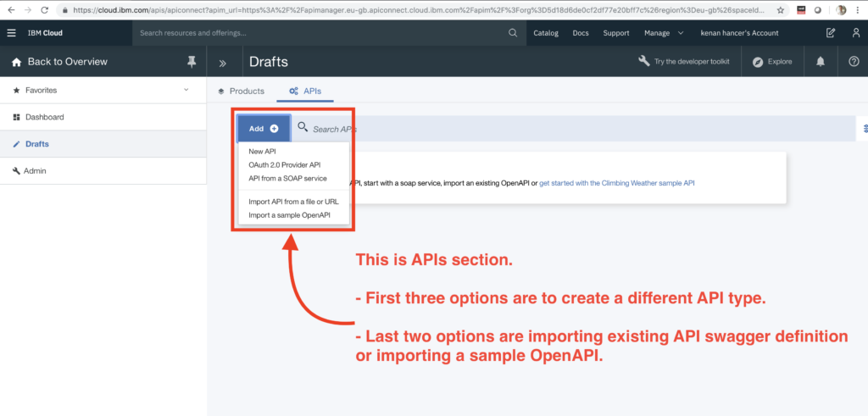This screenshot has width=868, height=416.
Task: Click the round extension icon in browser toolbar
Action: click(x=818, y=10)
